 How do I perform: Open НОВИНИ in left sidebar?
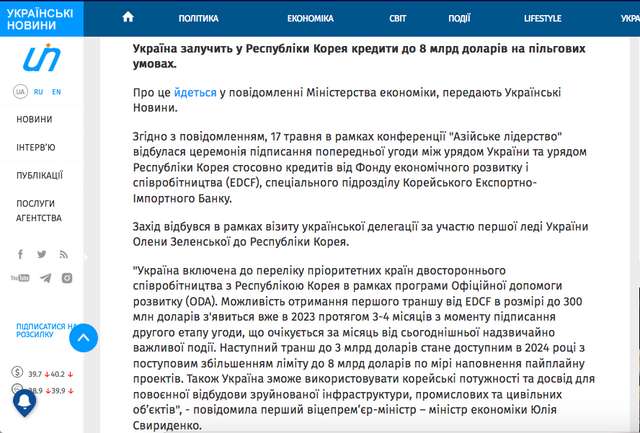[x=34, y=119]
